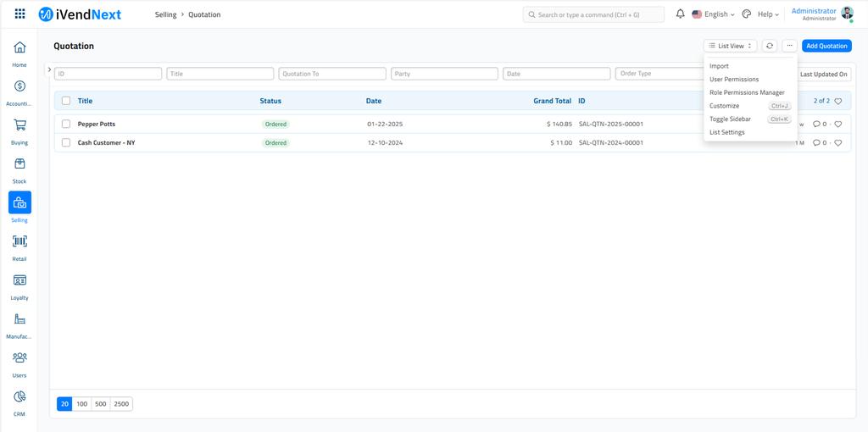
Task: Click the Party filter field
Action: 444,74
